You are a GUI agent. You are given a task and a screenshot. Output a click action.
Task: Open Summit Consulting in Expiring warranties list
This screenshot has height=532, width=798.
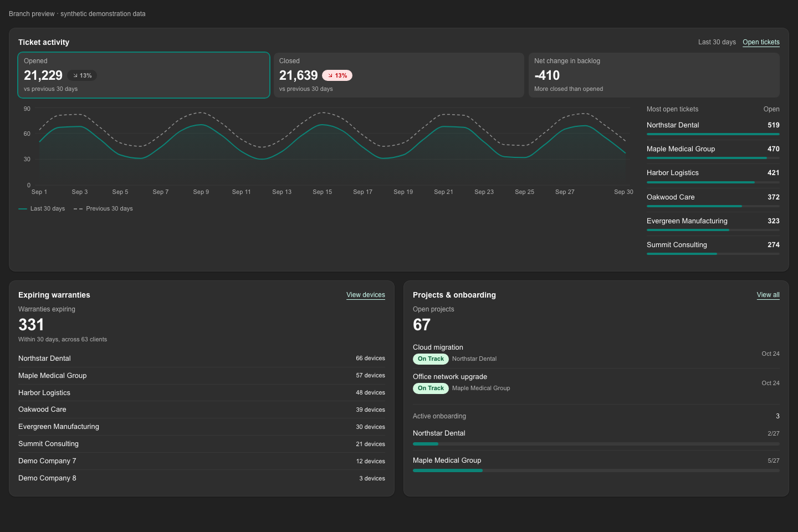coord(202,444)
